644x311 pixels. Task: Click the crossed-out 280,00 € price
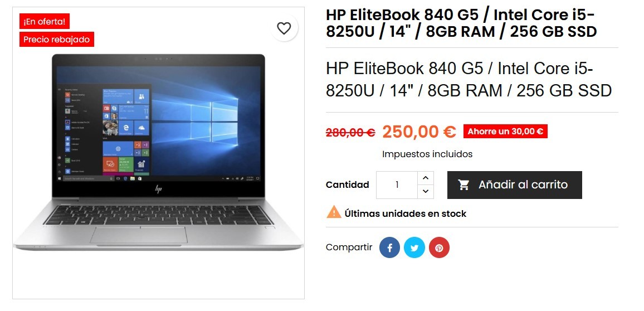(350, 132)
